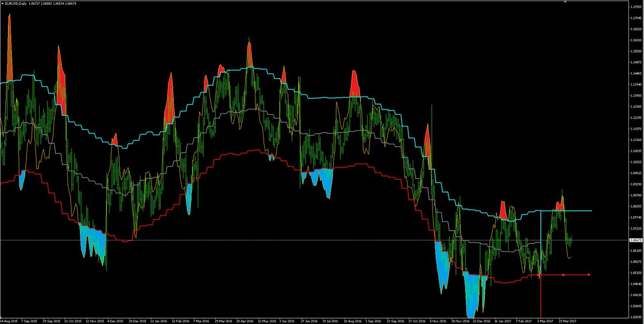644x324 pixels.
Task: Click the 10 Aug 2016 date label
Action: (353, 321)
